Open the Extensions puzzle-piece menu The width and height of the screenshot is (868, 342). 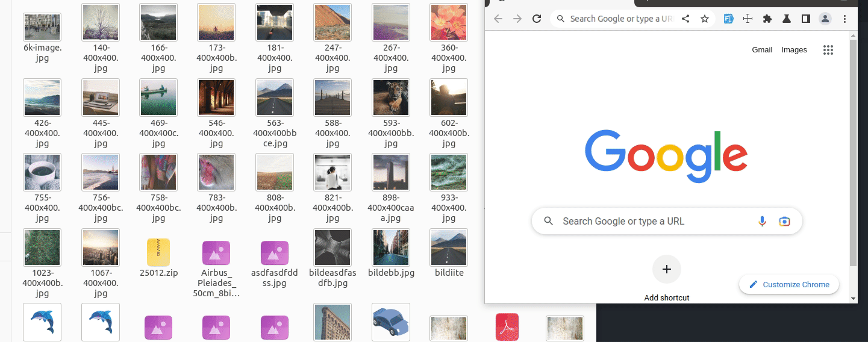coord(767,19)
